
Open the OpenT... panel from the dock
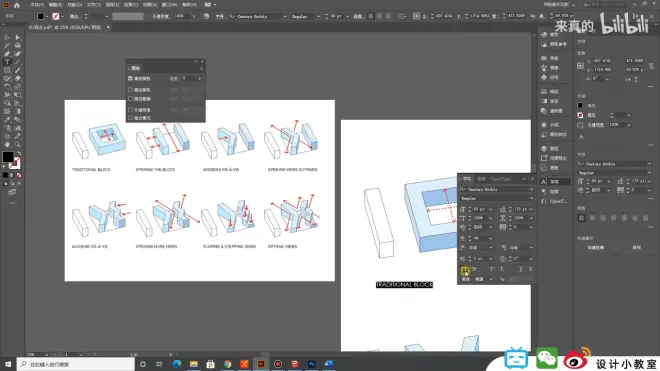pyautogui.click(x=555, y=201)
